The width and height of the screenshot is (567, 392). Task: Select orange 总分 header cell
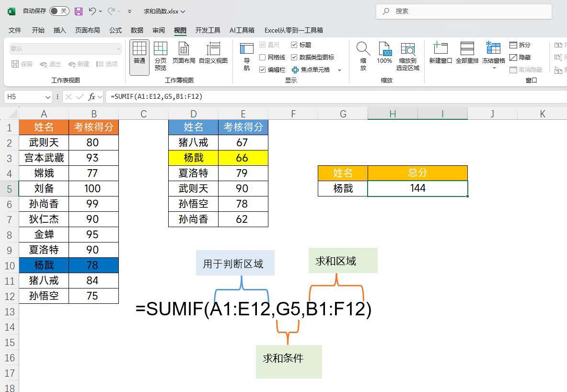click(417, 173)
